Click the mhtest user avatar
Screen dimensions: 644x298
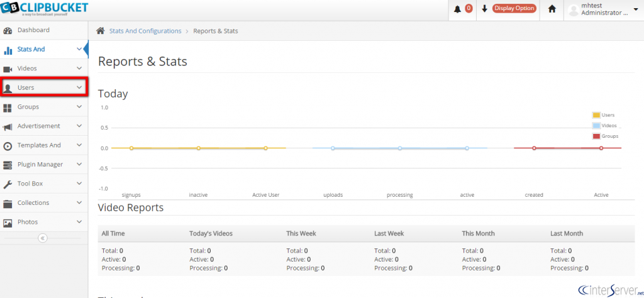point(574,10)
